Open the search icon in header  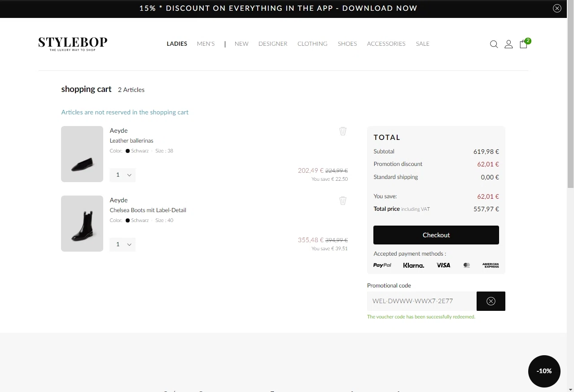(x=494, y=44)
